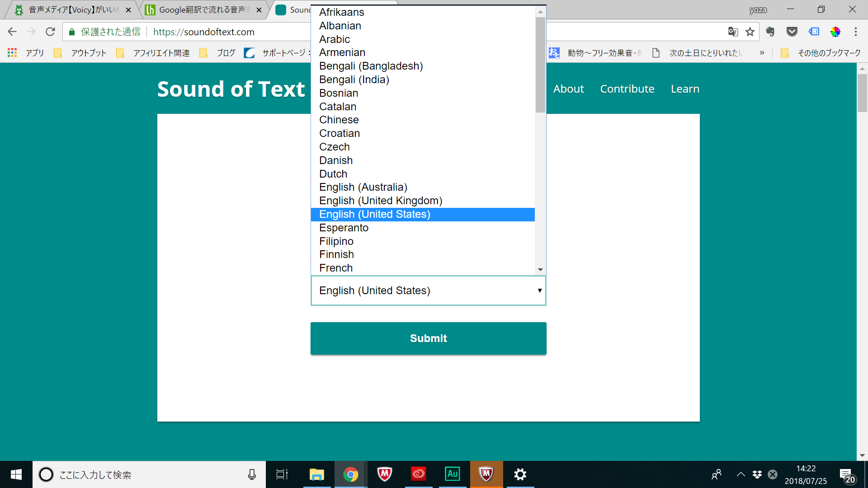This screenshot has width=868, height=488.
Task: Open その他のブックマーク folder
Action: click(x=821, y=53)
